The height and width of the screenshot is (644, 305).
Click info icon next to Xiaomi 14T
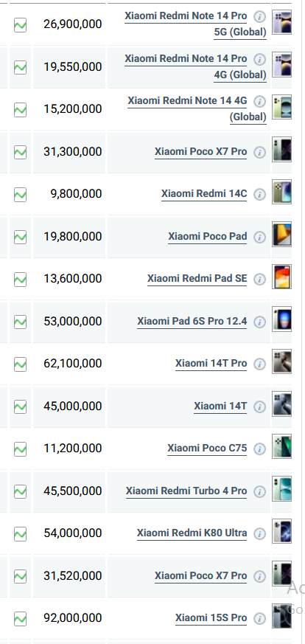259,406
